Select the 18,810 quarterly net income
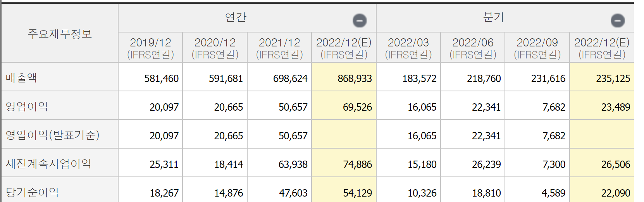The width and height of the screenshot is (644, 202). [x=486, y=193]
